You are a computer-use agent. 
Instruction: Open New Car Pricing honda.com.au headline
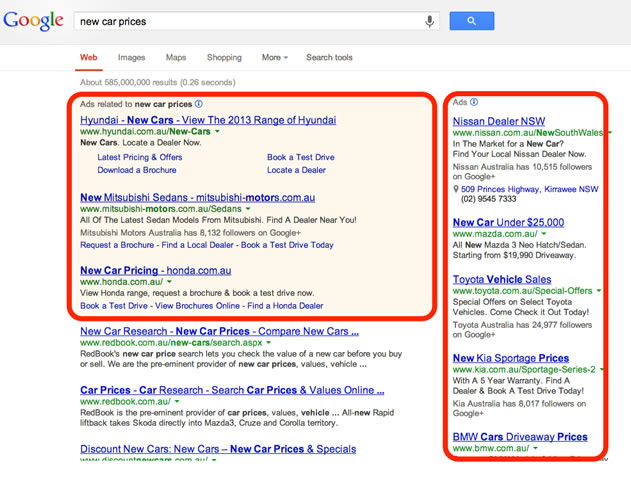pos(156,270)
